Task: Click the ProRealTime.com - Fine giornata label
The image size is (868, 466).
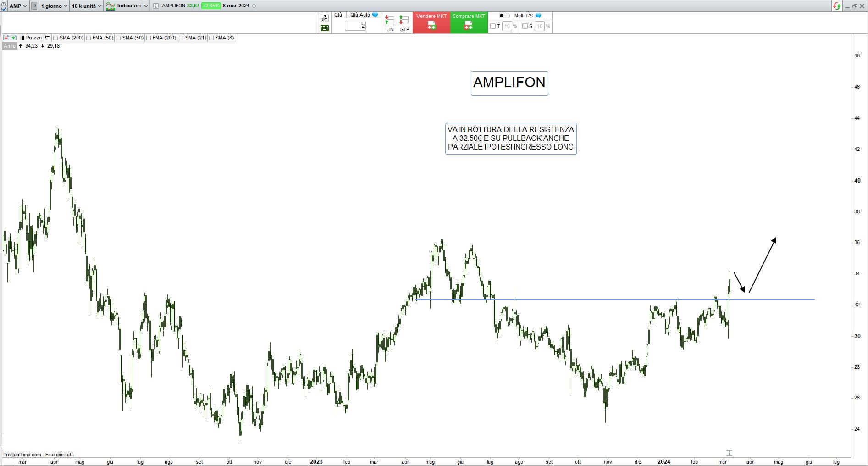Action: (39, 455)
